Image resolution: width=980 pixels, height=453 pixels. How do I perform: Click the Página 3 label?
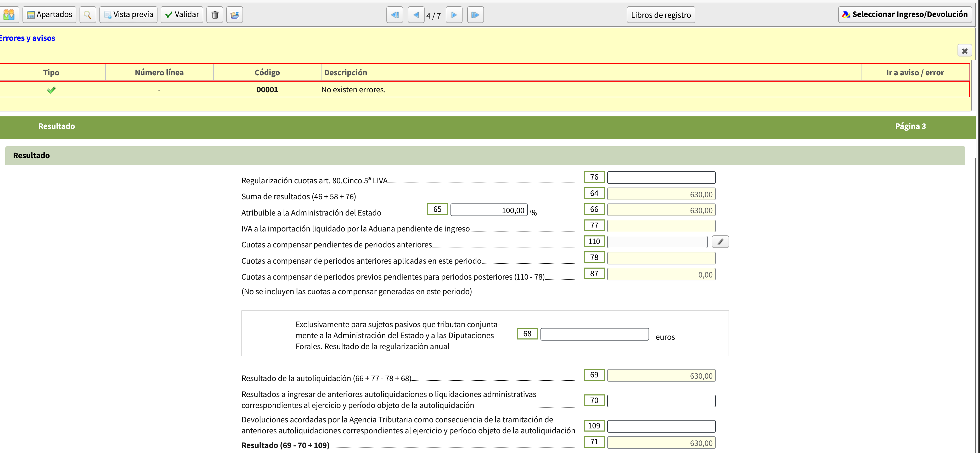(x=910, y=126)
